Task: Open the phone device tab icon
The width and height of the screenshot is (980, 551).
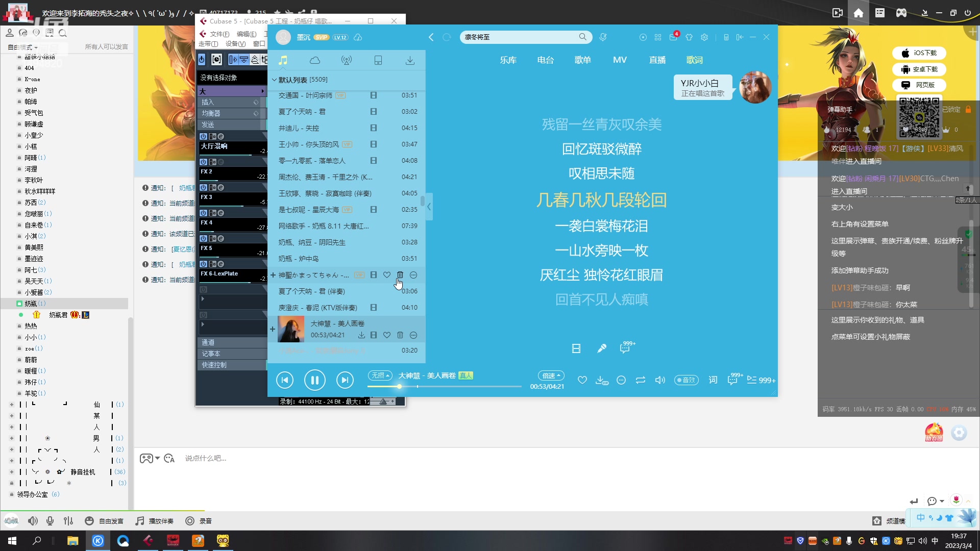Action: pyautogui.click(x=378, y=60)
